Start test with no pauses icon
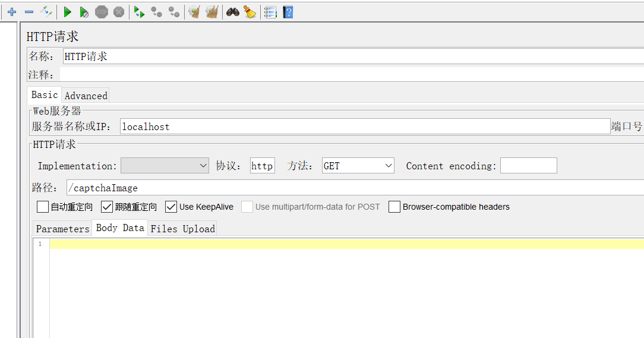644x338 pixels. [84, 12]
